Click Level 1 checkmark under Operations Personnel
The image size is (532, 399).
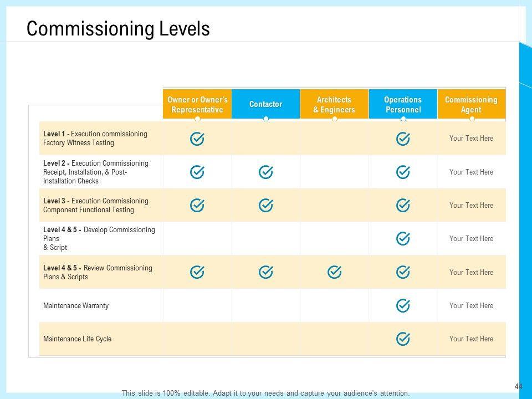click(x=403, y=139)
